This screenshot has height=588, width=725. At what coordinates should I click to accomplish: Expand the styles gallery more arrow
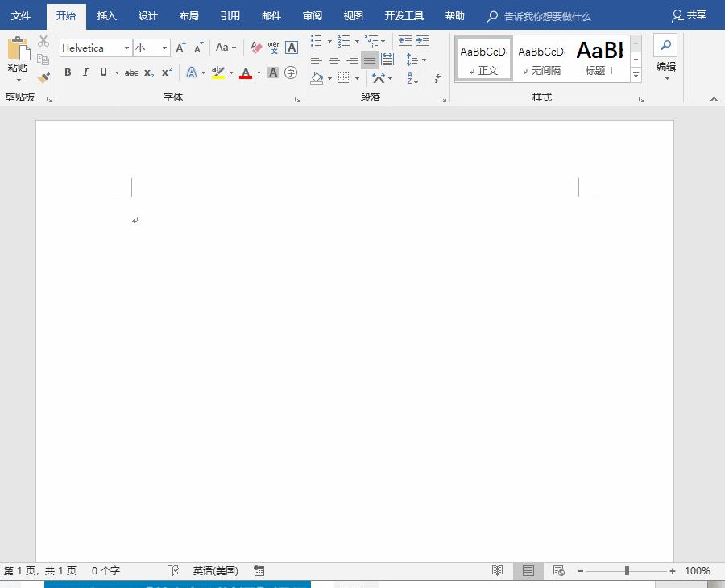coord(636,76)
